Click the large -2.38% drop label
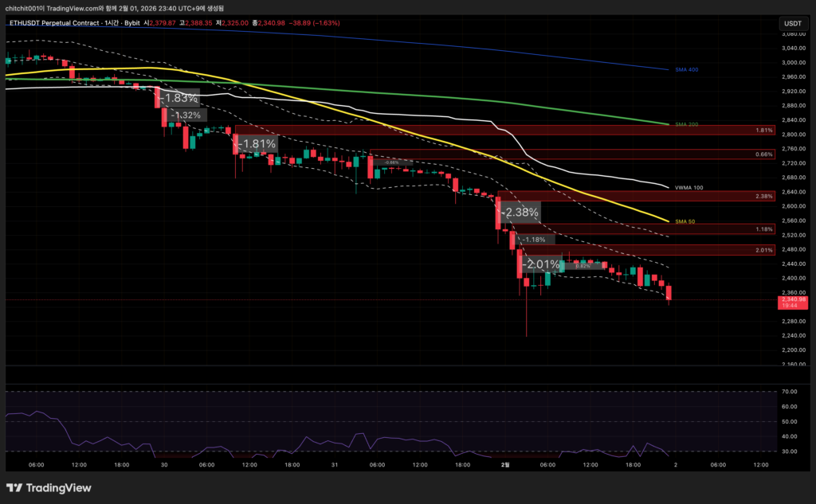816x504 pixels. tap(521, 213)
